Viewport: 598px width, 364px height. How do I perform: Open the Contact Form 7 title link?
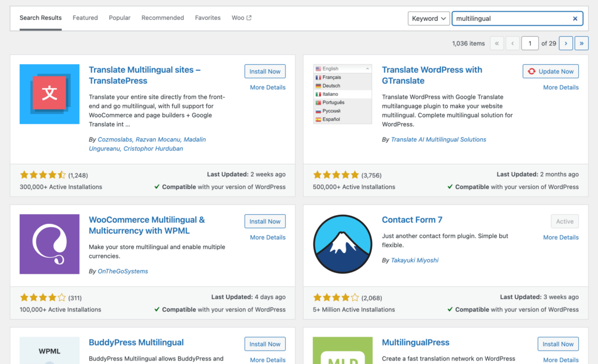click(x=412, y=220)
